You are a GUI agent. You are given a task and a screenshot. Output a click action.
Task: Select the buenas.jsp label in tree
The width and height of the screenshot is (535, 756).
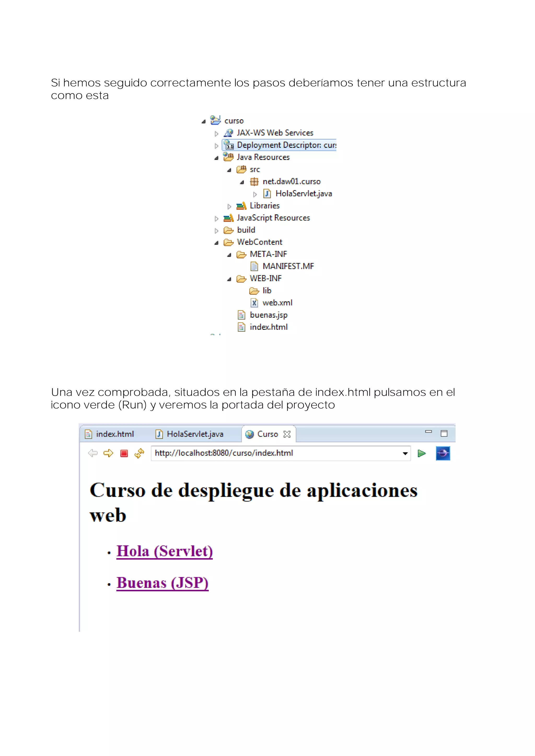tap(269, 315)
